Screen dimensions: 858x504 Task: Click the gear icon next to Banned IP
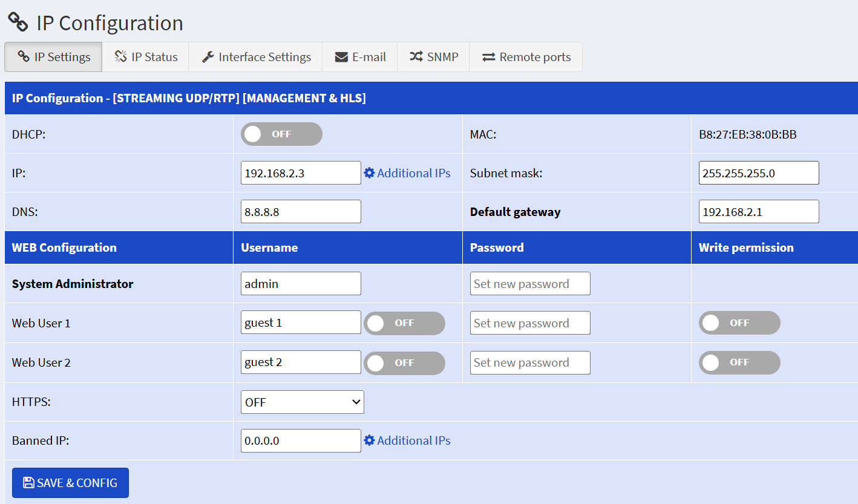[x=369, y=440]
